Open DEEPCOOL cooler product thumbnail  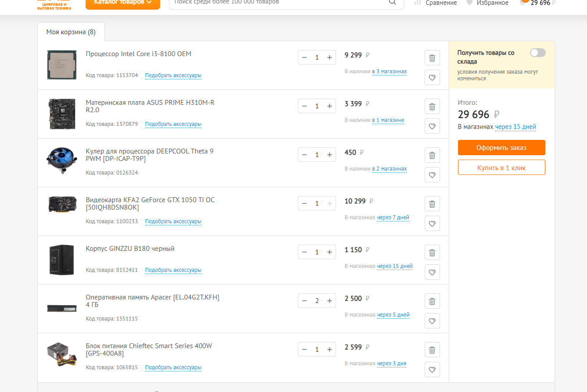click(x=62, y=161)
